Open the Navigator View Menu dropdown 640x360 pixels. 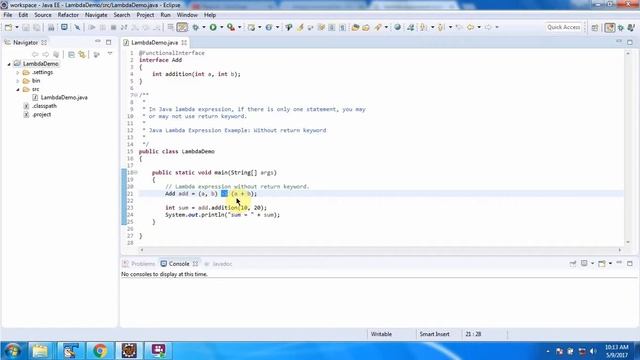pos(110,54)
